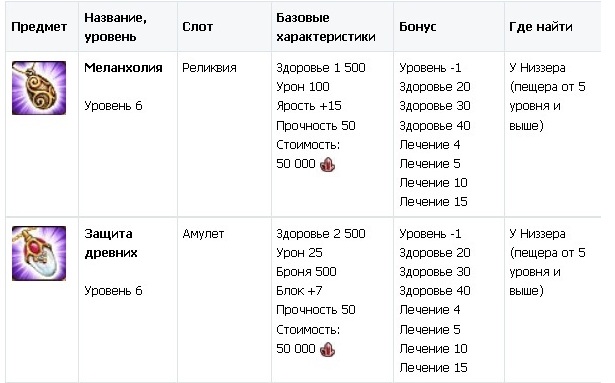Click Блок +7 stat line
This screenshot has height=383, width=615.
click(x=299, y=291)
